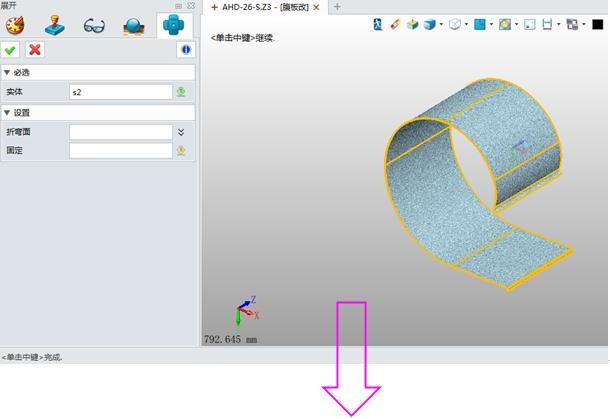The image size is (610, 419).
Task: Click the pick icon beside 固定 field
Action: [181, 151]
